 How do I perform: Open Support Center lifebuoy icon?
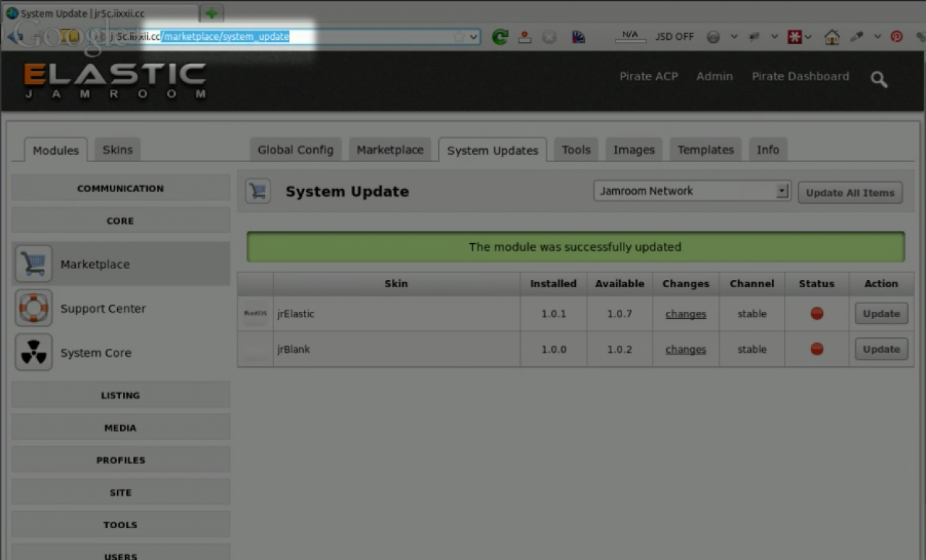[x=33, y=308]
